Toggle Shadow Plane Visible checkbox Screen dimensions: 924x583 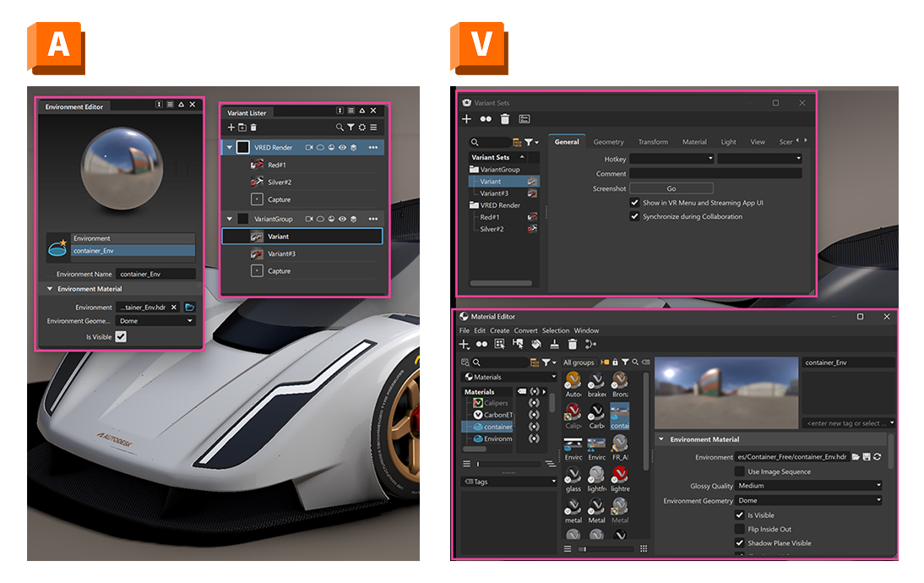[740, 543]
